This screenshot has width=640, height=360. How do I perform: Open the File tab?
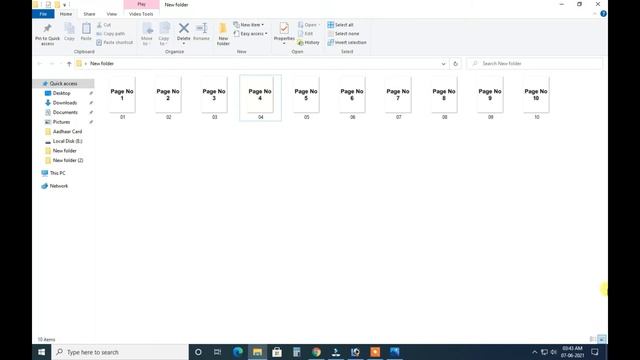(43, 14)
